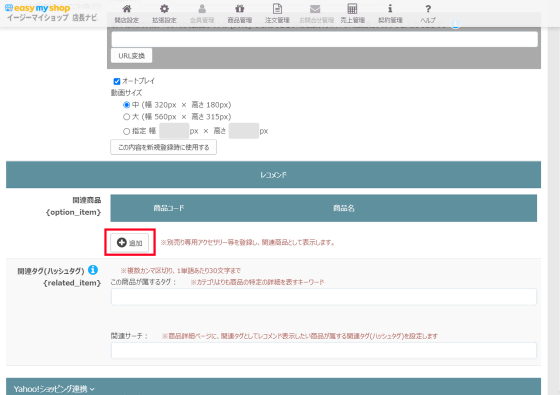Viewport: 560px width, 395px height.
Task: Click the info icon above the URL field
Action: (x=455, y=24)
